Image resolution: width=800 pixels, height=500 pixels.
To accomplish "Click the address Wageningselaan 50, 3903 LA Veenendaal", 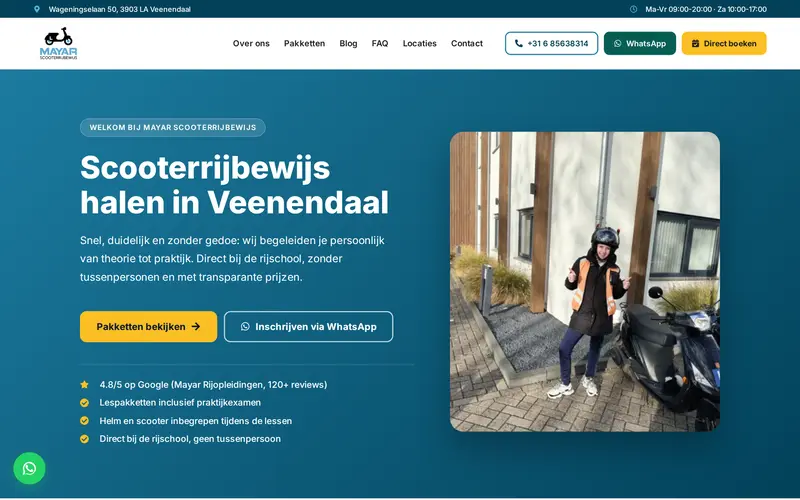I will (119, 9).
